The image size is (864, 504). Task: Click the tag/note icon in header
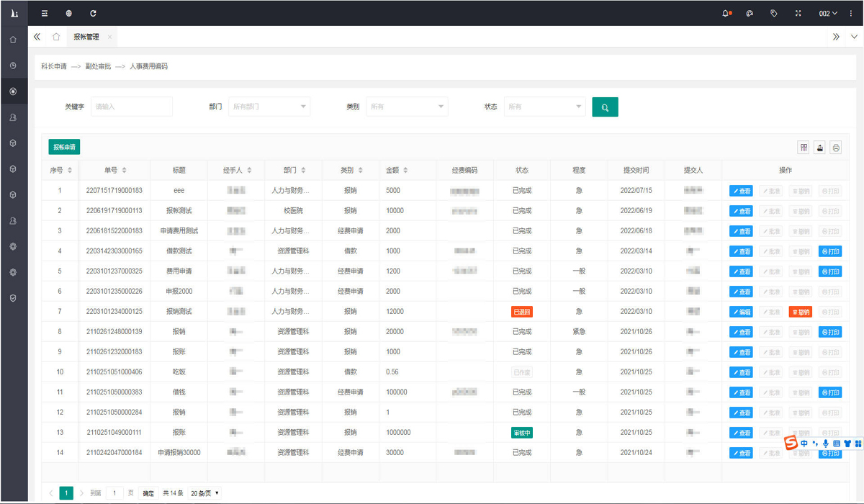click(774, 13)
